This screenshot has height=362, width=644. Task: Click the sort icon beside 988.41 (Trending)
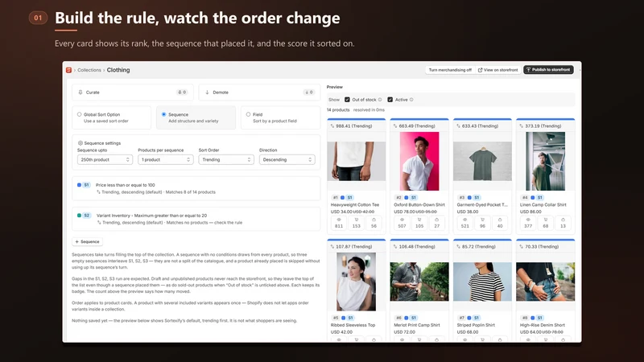(332, 126)
